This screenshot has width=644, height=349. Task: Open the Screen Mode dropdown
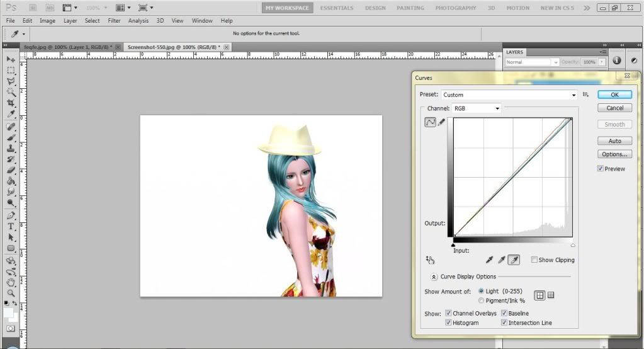click(x=146, y=8)
